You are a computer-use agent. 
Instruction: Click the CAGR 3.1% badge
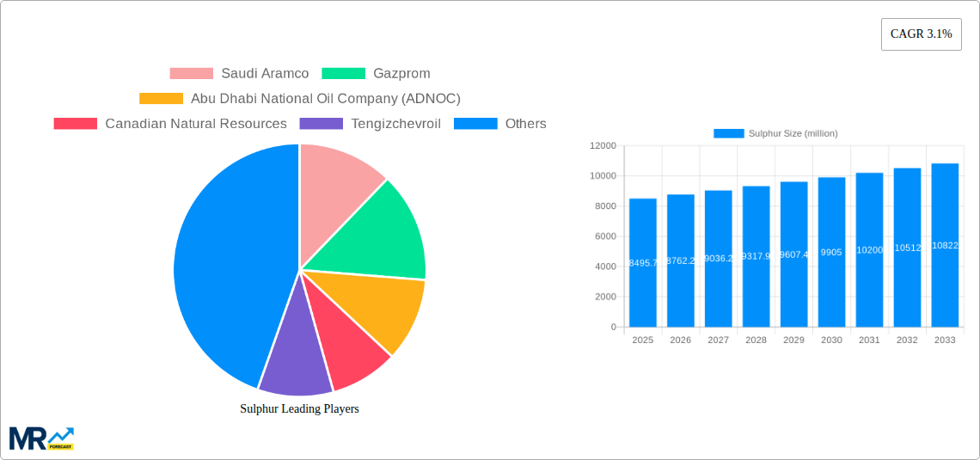[921, 34]
